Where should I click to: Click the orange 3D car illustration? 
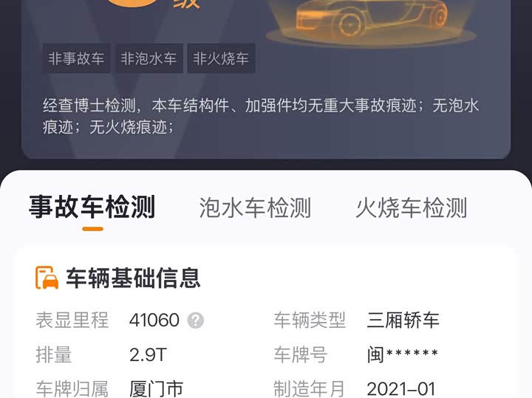point(372,21)
